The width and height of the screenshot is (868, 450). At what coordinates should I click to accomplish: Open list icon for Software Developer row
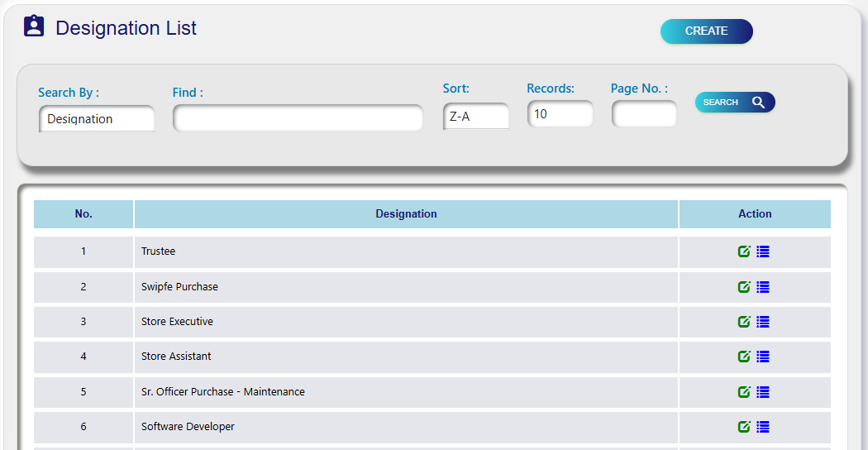click(x=763, y=427)
